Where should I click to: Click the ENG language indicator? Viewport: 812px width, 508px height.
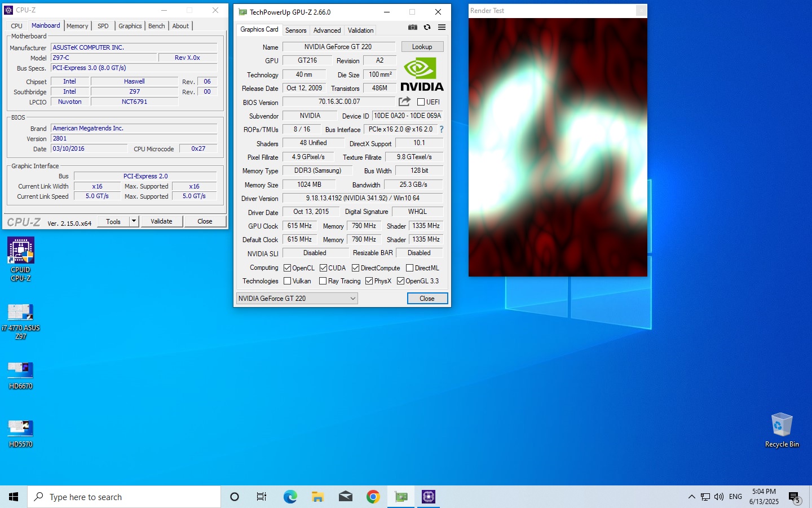tap(735, 497)
